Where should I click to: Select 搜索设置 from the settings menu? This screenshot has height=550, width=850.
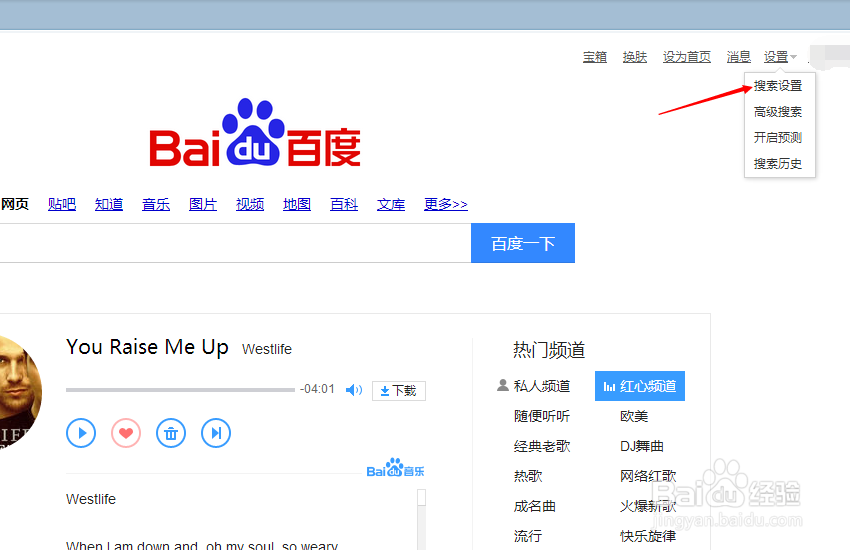(x=777, y=86)
